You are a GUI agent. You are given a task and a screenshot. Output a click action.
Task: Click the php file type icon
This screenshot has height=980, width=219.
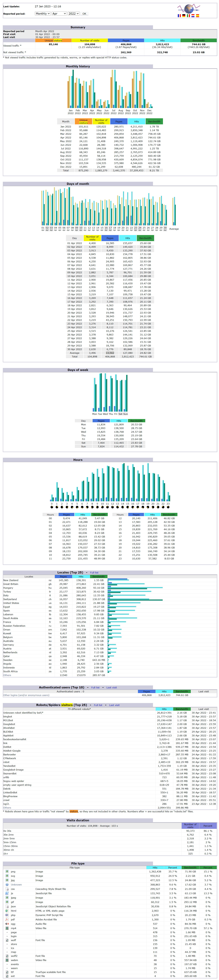click(7, 915)
